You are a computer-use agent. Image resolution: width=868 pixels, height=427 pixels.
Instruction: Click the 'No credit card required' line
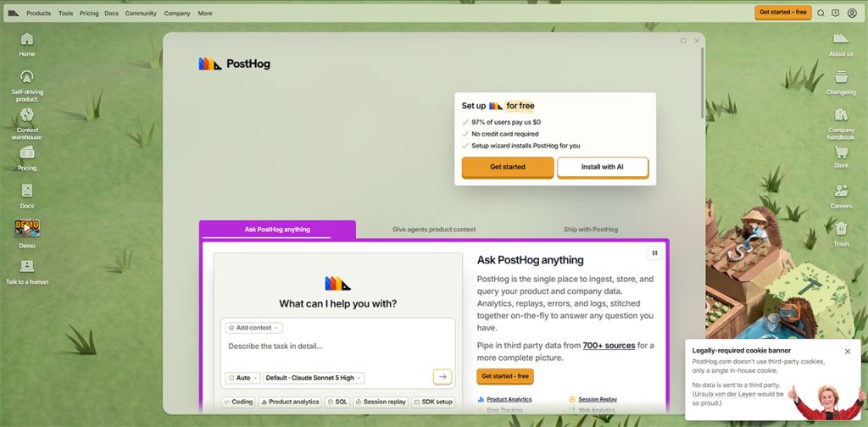[x=505, y=134]
